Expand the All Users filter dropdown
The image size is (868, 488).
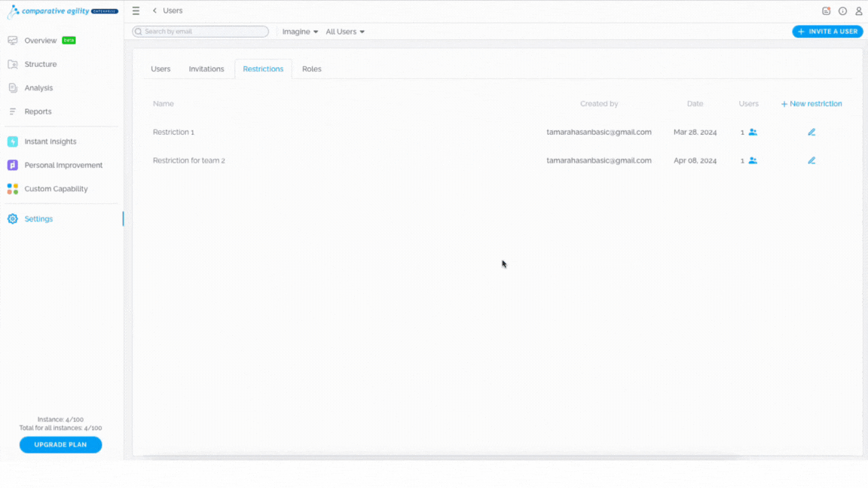click(345, 32)
